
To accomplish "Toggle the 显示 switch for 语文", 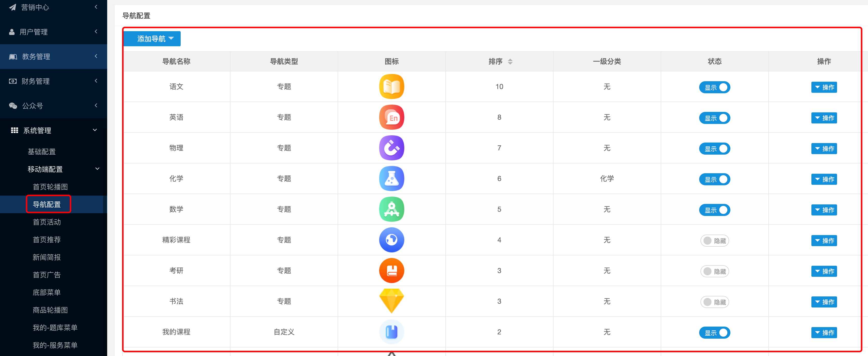I will tap(714, 87).
